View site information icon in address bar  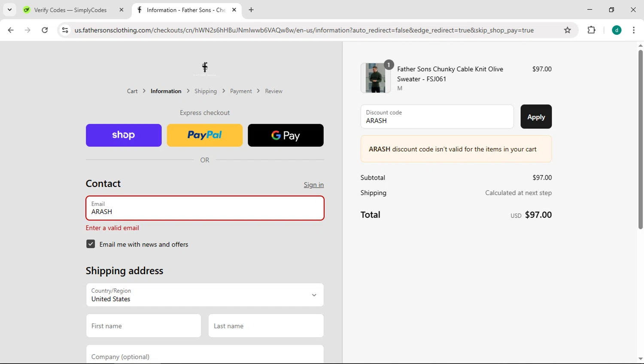(65, 30)
